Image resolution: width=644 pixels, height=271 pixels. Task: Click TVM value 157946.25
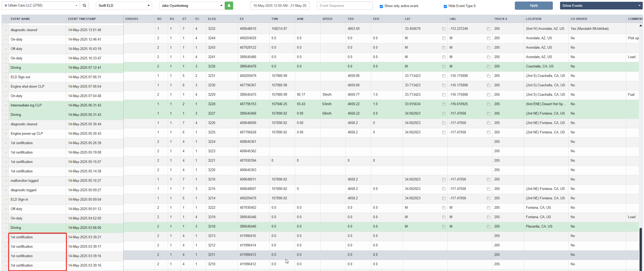coord(279,104)
